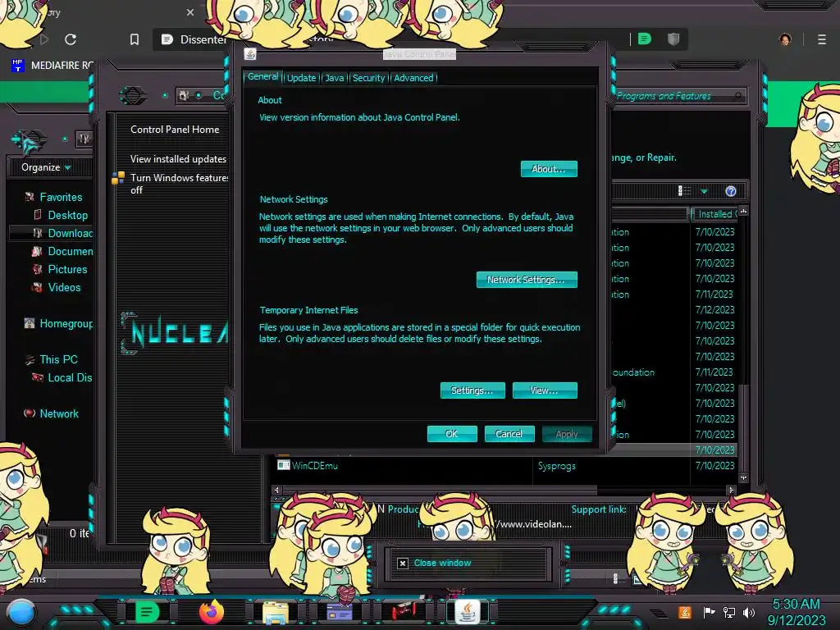Click the Temporary Internet Files Settings... button

472,390
